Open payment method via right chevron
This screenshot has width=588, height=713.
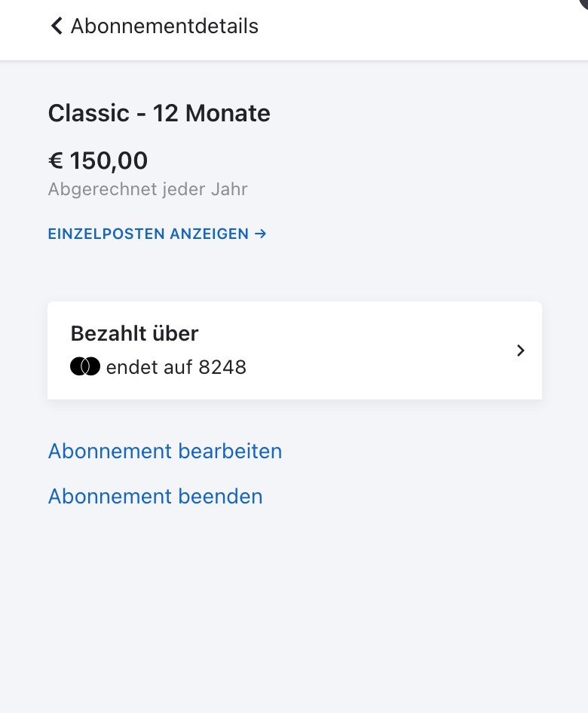click(521, 350)
